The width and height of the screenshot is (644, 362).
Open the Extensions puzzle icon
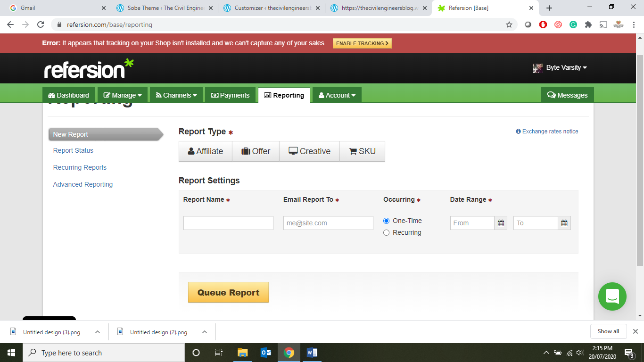click(x=588, y=25)
